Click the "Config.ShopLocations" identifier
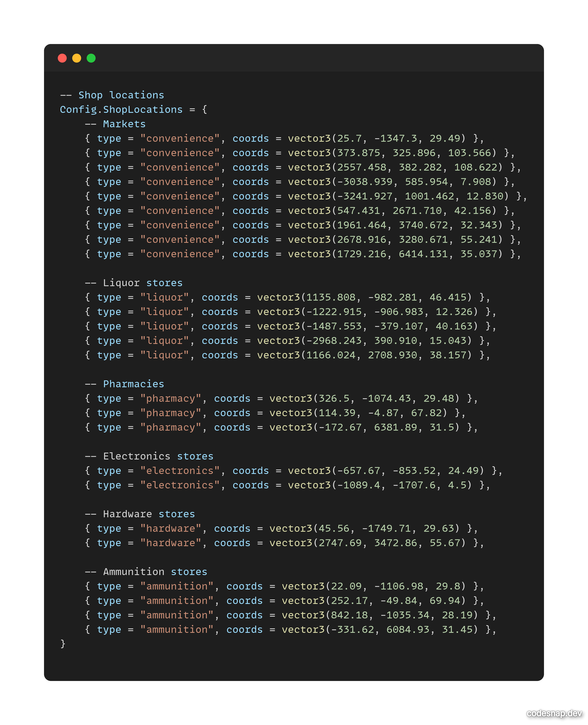 click(121, 110)
